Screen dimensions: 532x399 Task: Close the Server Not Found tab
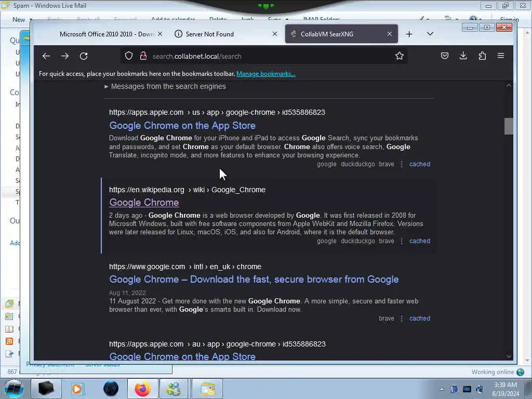pos(275,34)
